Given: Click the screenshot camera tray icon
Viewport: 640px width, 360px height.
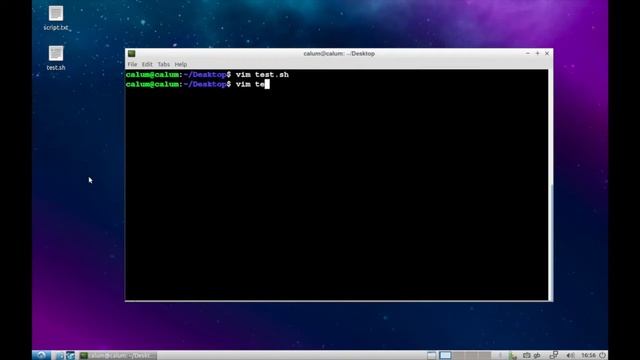Looking at the screenshot, I should pos(527,356).
